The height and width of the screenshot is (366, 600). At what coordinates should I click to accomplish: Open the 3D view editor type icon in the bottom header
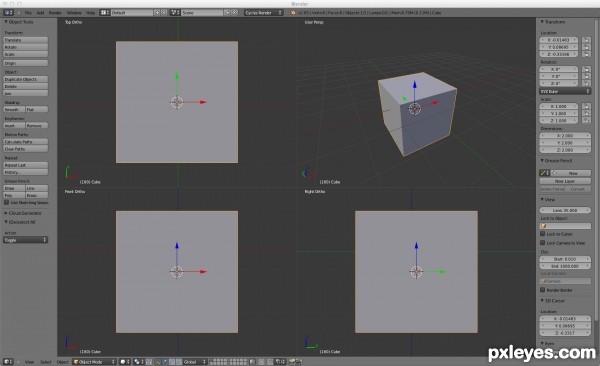(x=8, y=361)
